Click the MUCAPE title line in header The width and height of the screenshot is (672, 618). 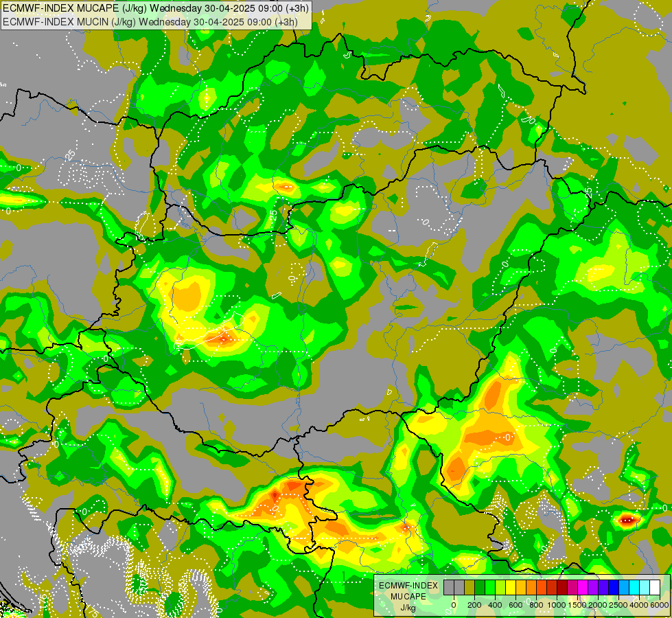click(156, 8)
